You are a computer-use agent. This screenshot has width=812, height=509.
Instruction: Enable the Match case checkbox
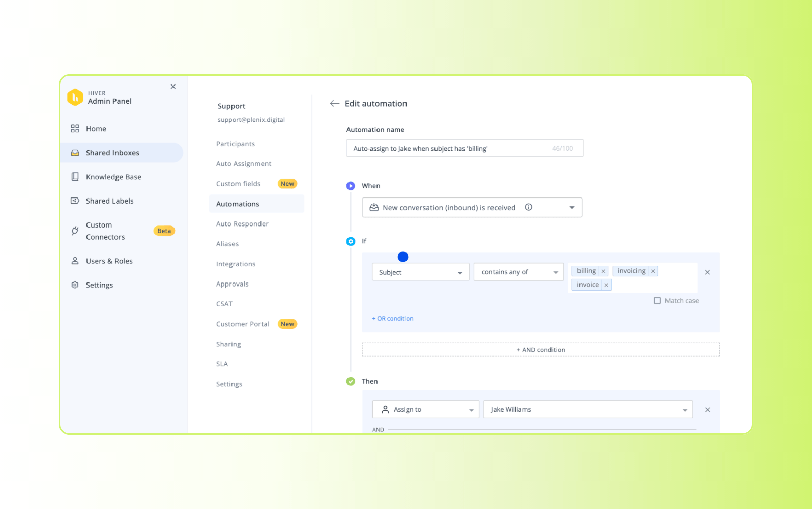pos(657,301)
